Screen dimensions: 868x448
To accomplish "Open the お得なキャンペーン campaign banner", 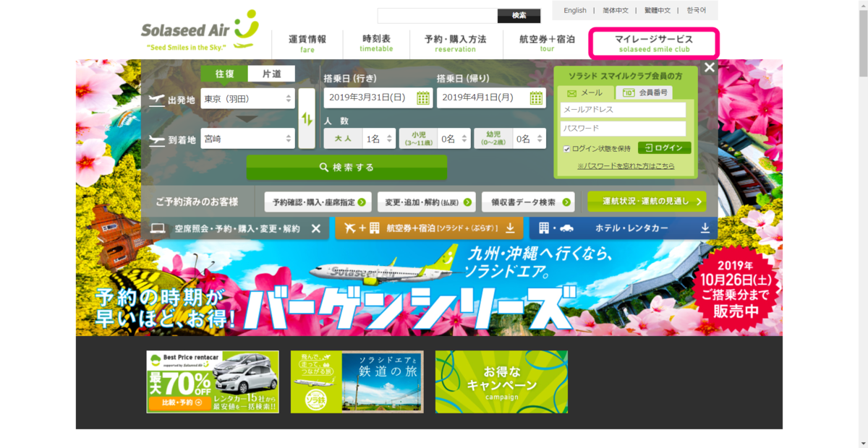I will pyautogui.click(x=501, y=382).
